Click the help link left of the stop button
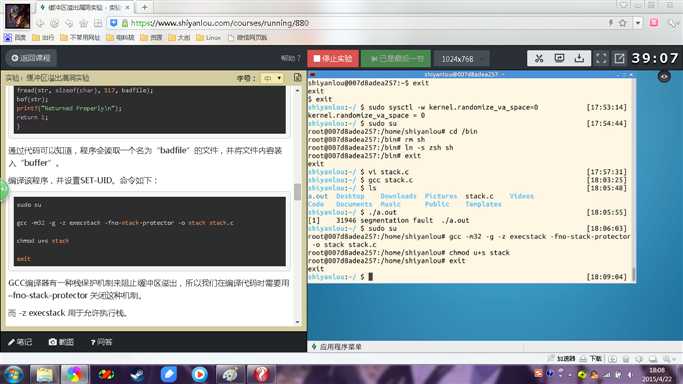This screenshot has height=384, width=683. (290, 58)
